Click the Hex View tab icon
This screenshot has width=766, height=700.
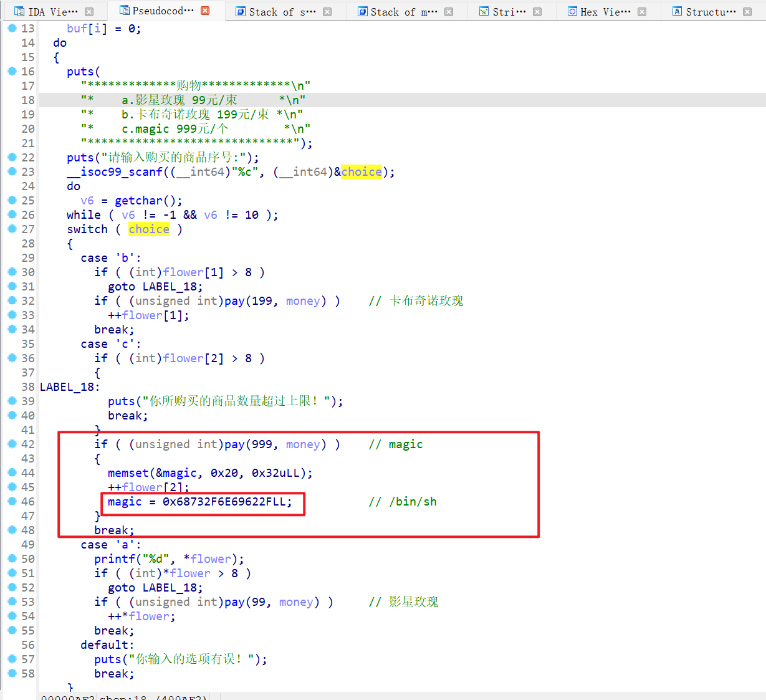click(572, 12)
